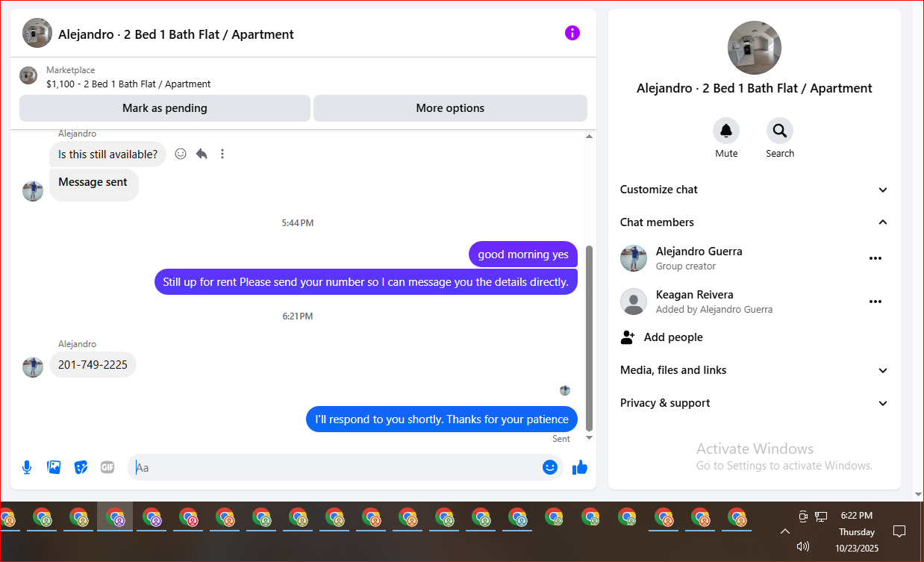Open the GIF picker in the composer
The height and width of the screenshot is (562, 924).
[107, 467]
